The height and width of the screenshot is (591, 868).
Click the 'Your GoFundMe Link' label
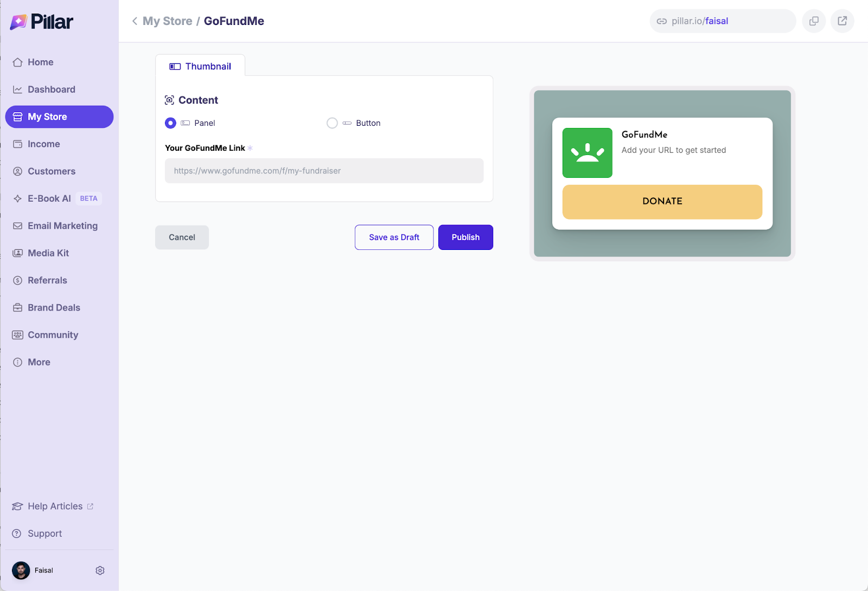click(x=205, y=148)
